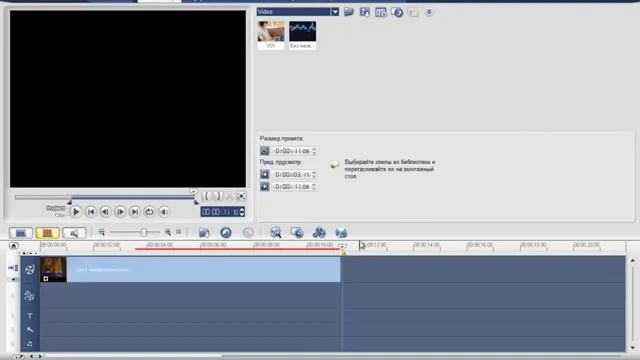Fit project in timeline window
The width and height of the screenshot is (640, 360).
179,232
